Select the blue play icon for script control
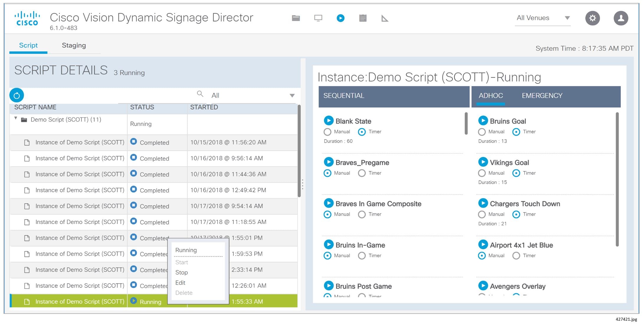The image size is (644, 326). click(341, 18)
